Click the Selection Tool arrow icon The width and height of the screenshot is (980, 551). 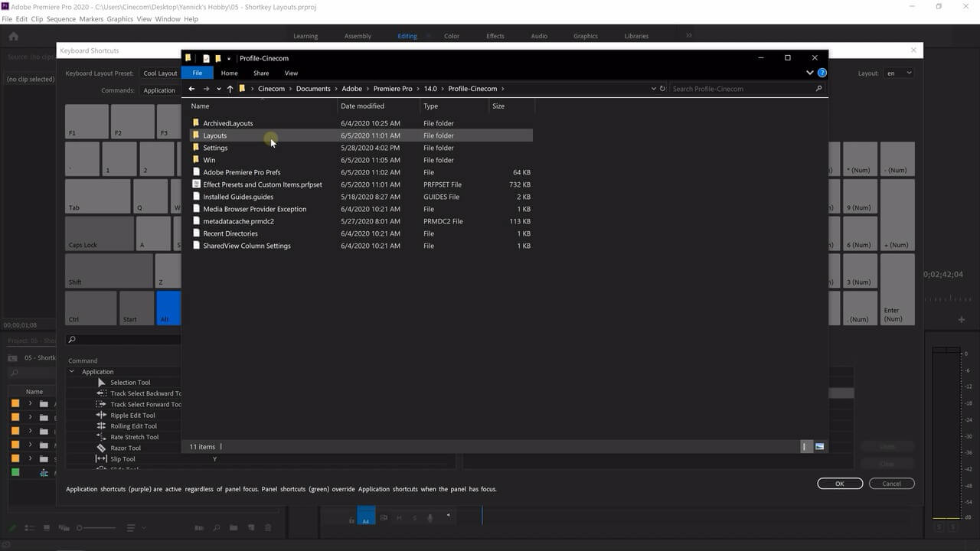(x=101, y=382)
